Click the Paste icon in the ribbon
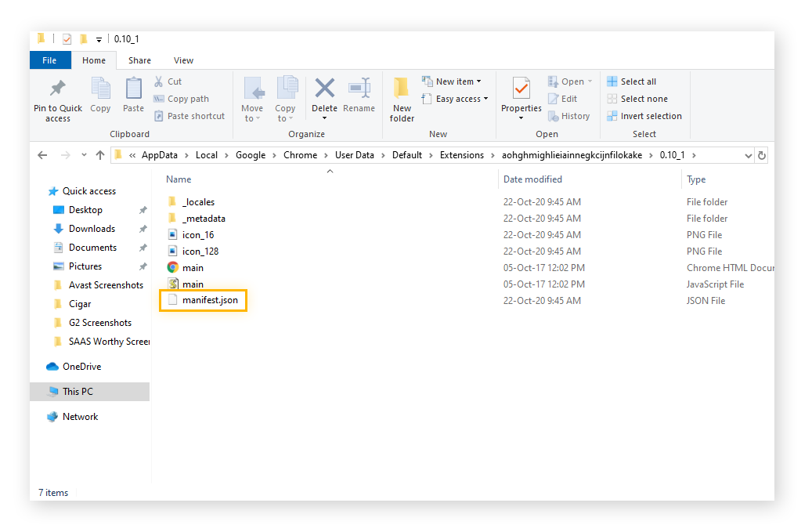 point(133,96)
